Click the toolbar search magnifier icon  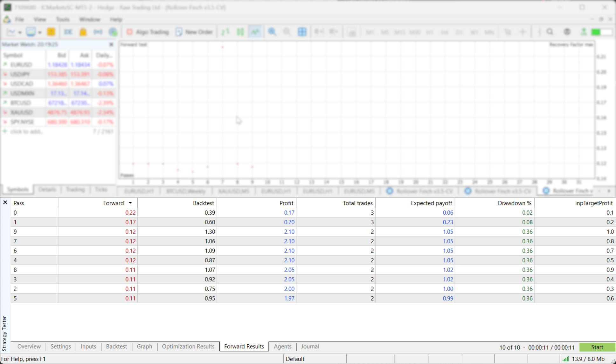[x=550, y=32]
